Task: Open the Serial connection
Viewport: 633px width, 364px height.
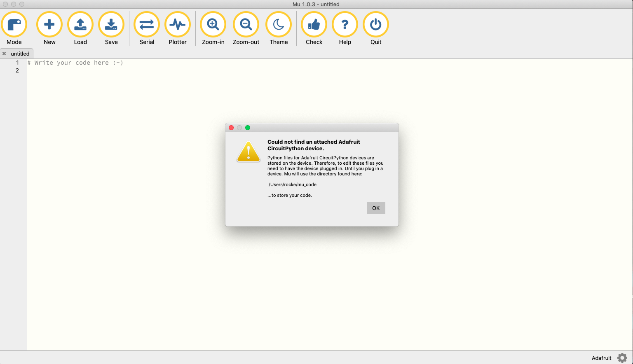Action: 147,28
